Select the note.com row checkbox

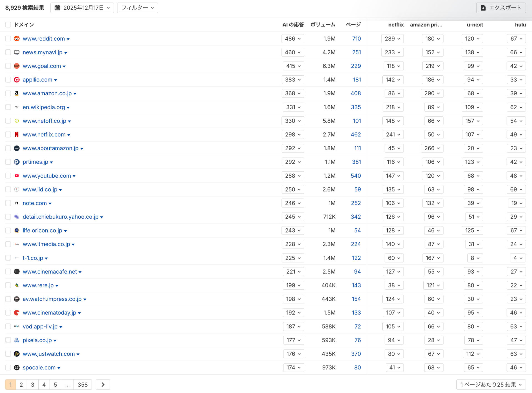point(8,203)
